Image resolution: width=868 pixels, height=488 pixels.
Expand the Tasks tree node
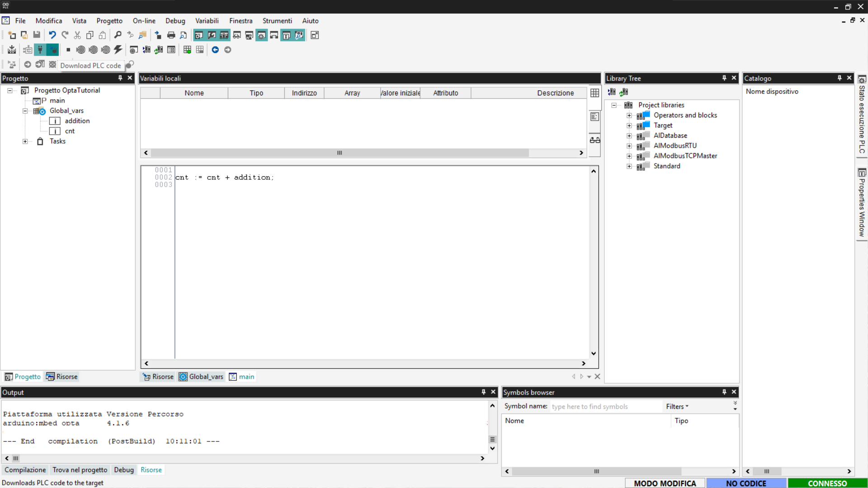click(x=25, y=141)
